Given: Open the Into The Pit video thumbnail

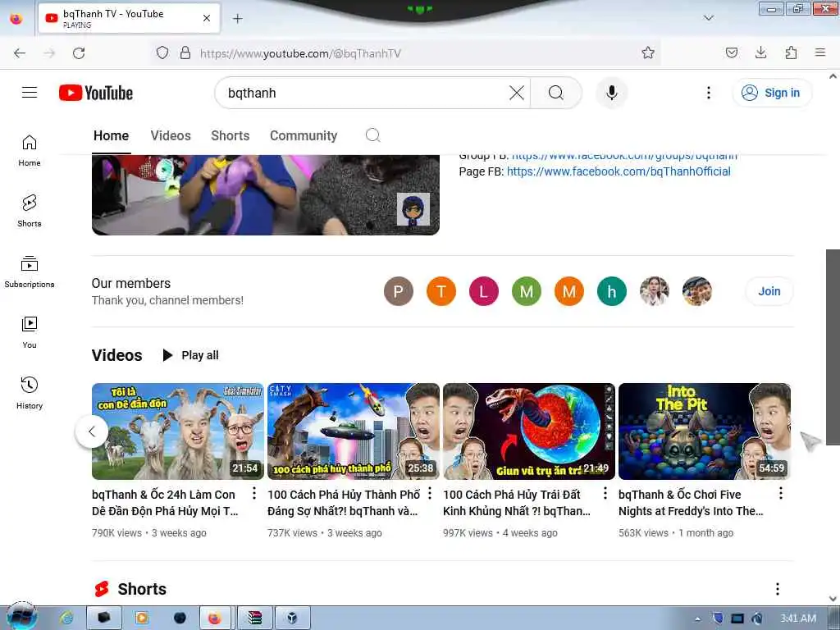Looking at the screenshot, I should [x=704, y=431].
